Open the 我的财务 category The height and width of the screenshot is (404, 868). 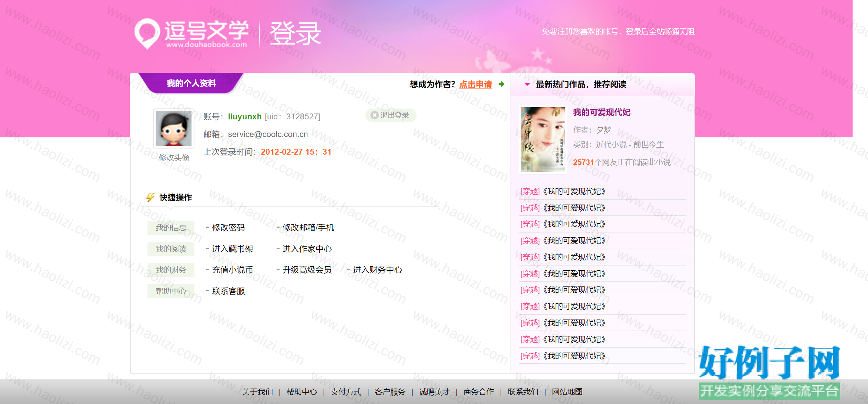coord(171,270)
